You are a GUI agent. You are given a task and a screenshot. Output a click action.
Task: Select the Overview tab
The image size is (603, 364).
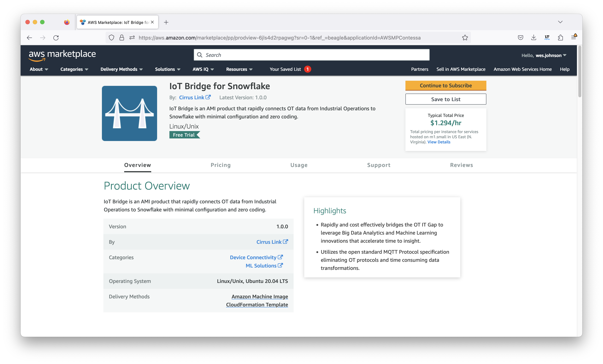click(138, 165)
